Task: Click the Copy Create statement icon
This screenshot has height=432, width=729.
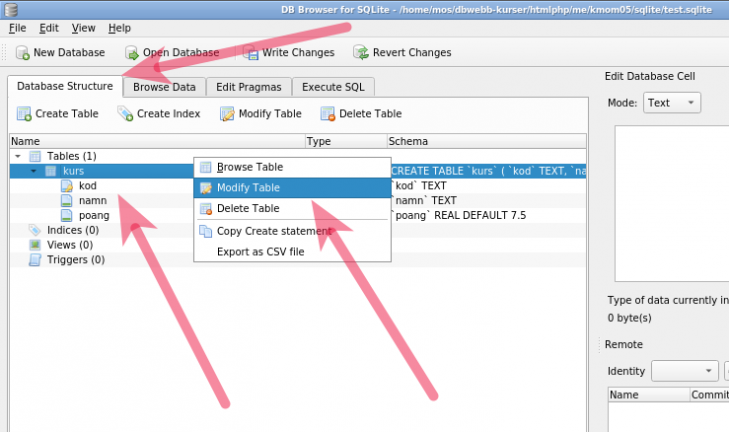Action: [x=205, y=231]
